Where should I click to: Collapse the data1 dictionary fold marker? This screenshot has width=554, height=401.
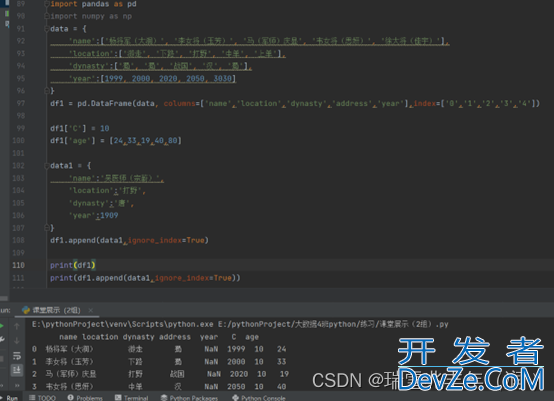pyautogui.click(x=46, y=165)
